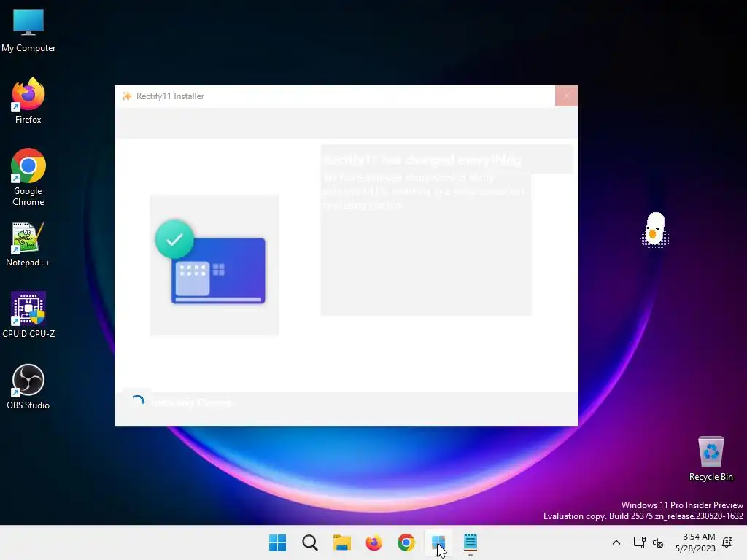Show hidden system tray icons
The width and height of the screenshot is (747, 560).
click(x=616, y=542)
